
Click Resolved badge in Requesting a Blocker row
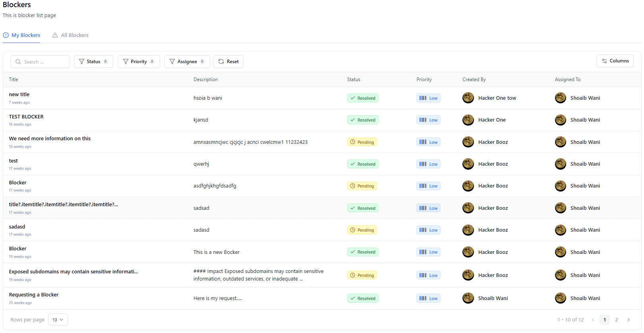pyautogui.click(x=363, y=298)
